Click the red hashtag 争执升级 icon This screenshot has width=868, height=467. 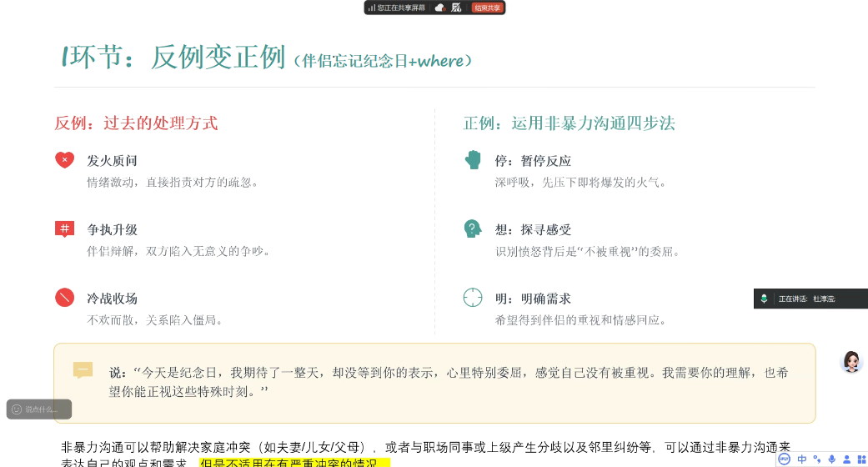(x=64, y=229)
